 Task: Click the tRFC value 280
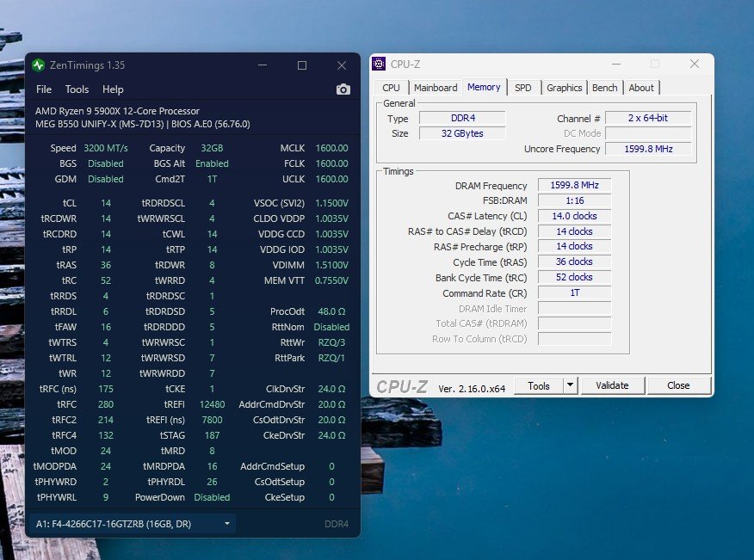click(x=106, y=404)
